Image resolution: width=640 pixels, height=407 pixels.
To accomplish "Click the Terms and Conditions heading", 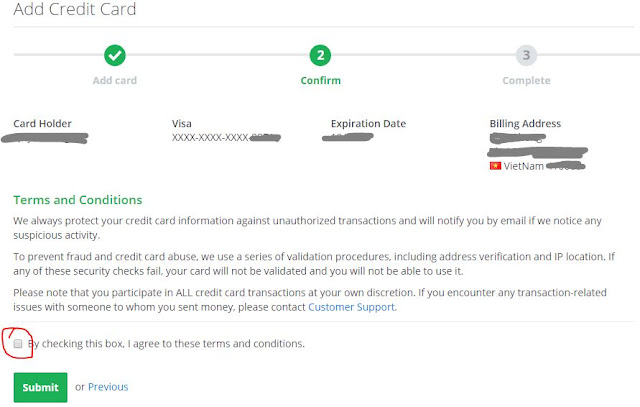I will 78,200.
